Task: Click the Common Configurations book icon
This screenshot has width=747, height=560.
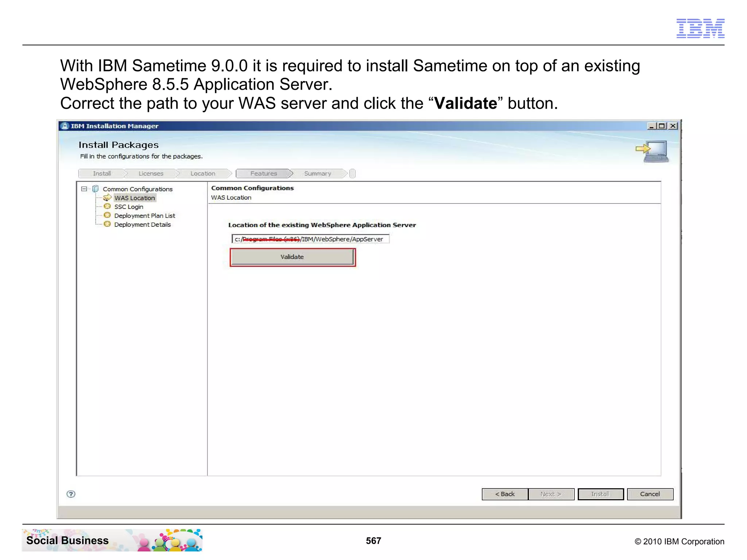Action: click(x=96, y=189)
